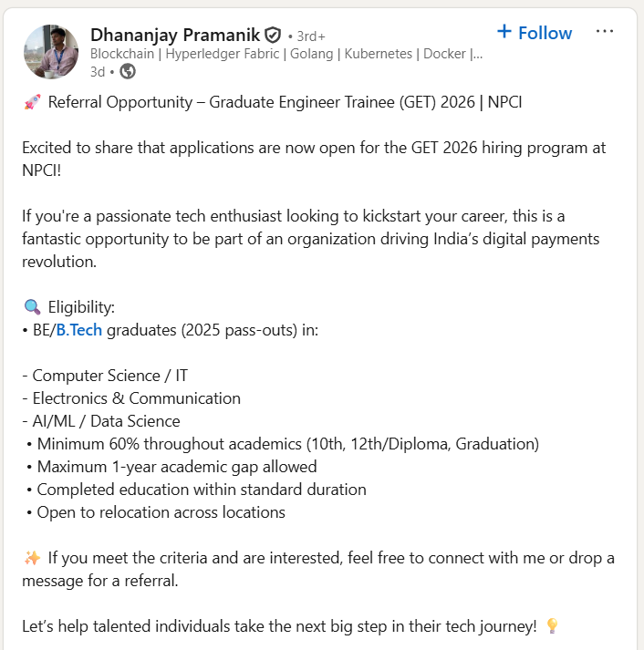Image resolution: width=644 pixels, height=650 pixels.
Task: Click the sparkles emoji before 'If you meet'
Action: point(32,557)
